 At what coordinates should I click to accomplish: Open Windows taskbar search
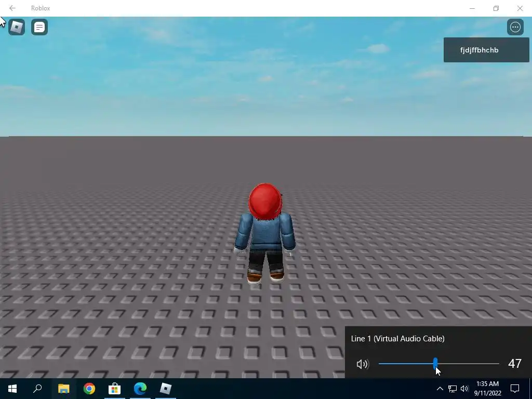37,389
